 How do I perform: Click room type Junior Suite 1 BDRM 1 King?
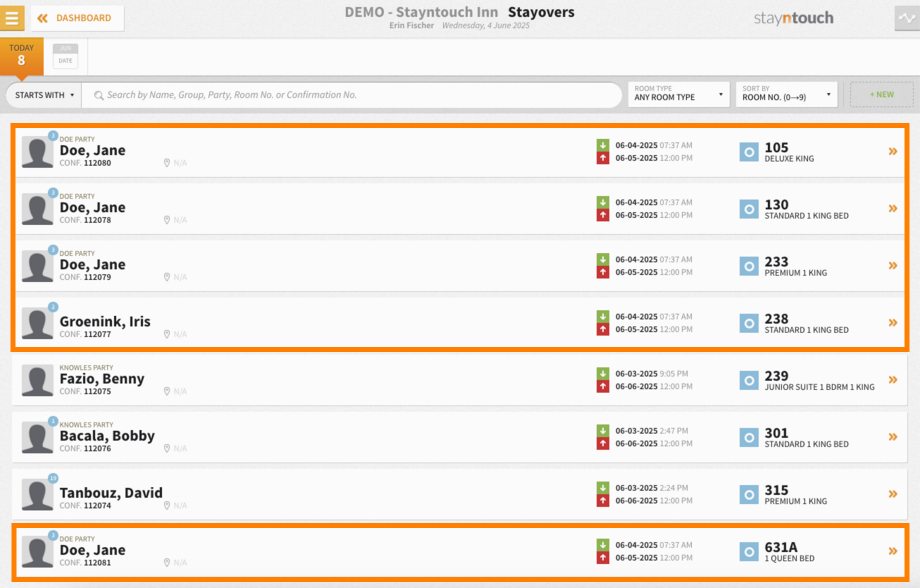click(x=819, y=387)
